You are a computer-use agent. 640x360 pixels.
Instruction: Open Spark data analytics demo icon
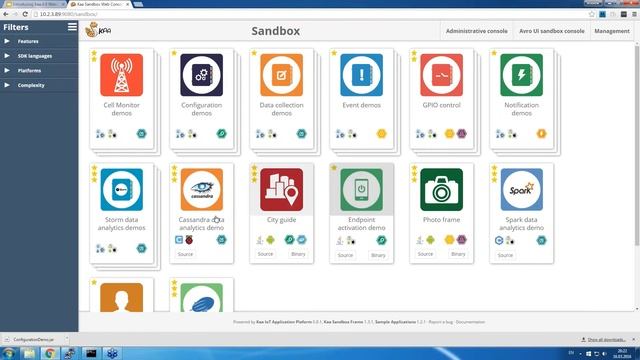[522, 190]
